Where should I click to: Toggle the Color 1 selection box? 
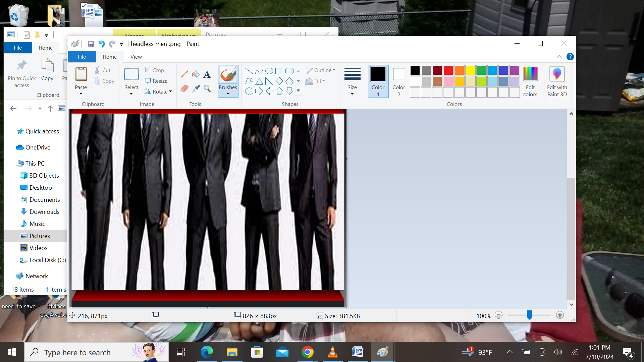[x=378, y=81]
